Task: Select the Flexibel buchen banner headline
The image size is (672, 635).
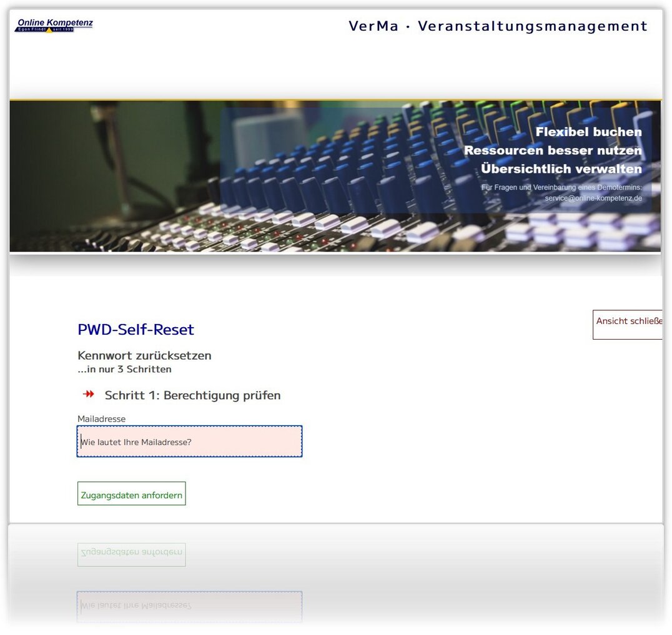Action: point(588,132)
